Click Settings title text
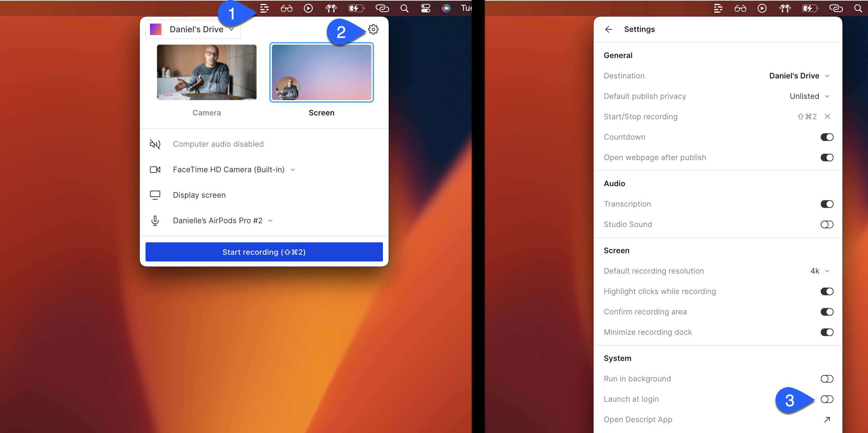Screen dimensions: 868x433 tap(639, 29)
